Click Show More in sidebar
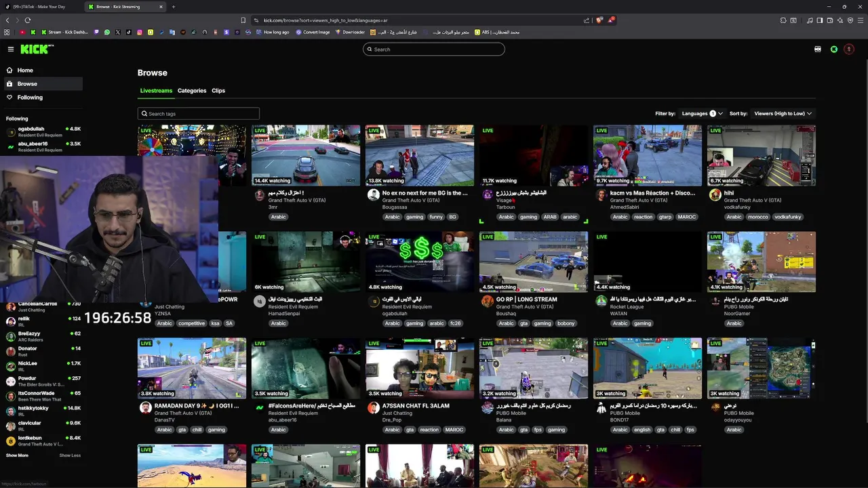The height and width of the screenshot is (488, 868). pos(18,455)
